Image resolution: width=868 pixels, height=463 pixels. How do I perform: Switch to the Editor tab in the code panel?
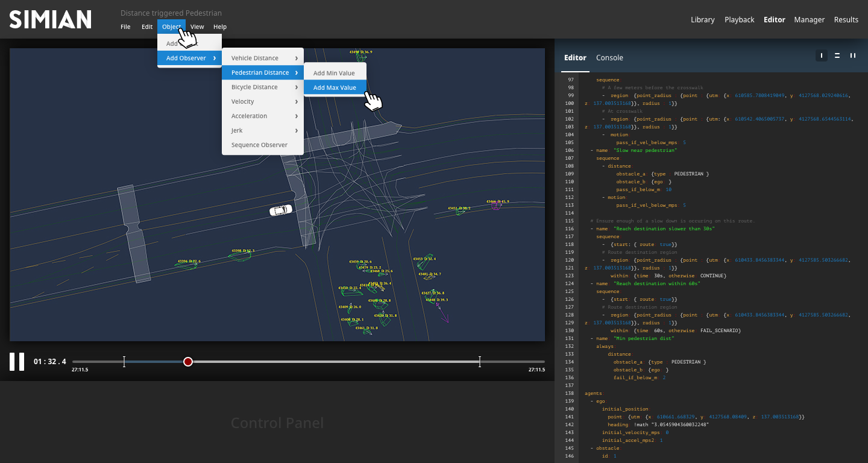(575, 58)
